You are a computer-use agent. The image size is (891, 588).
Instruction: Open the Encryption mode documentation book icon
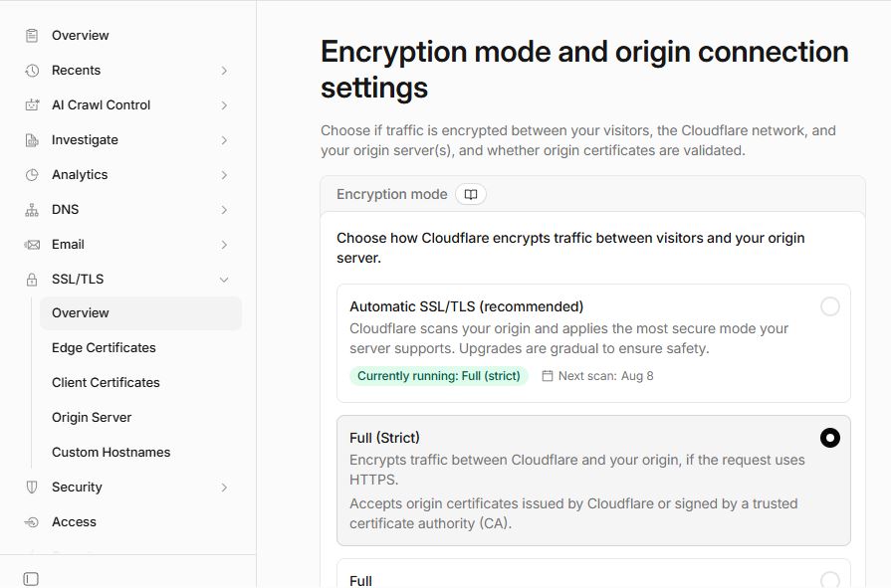pyautogui.click(x=471, y=194)
